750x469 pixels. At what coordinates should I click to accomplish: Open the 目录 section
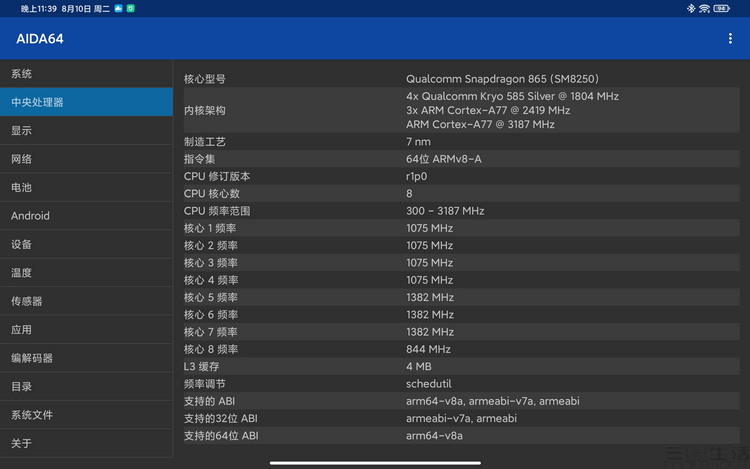(x=86, y=386)
